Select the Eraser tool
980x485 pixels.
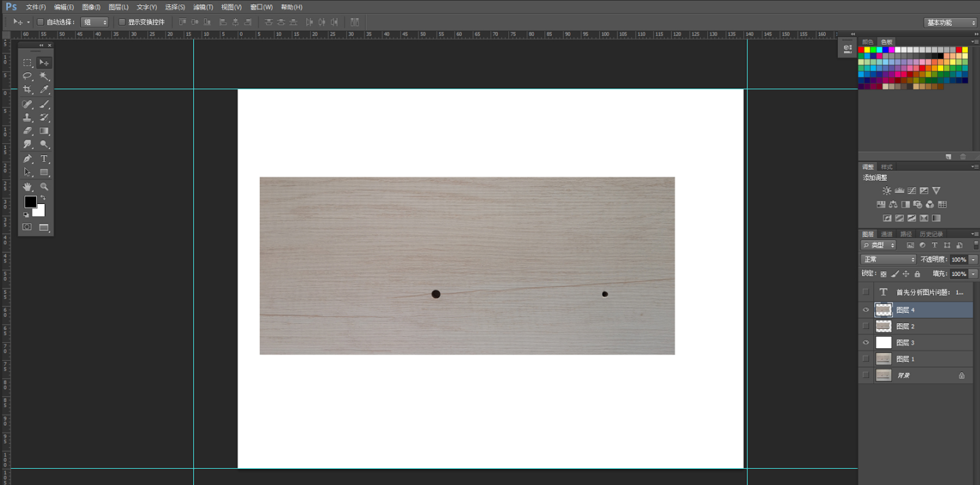(28, 131)
